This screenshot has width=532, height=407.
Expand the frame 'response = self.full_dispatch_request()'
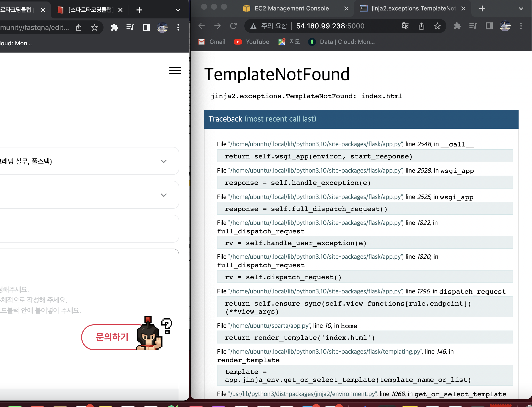pos(365,208)
